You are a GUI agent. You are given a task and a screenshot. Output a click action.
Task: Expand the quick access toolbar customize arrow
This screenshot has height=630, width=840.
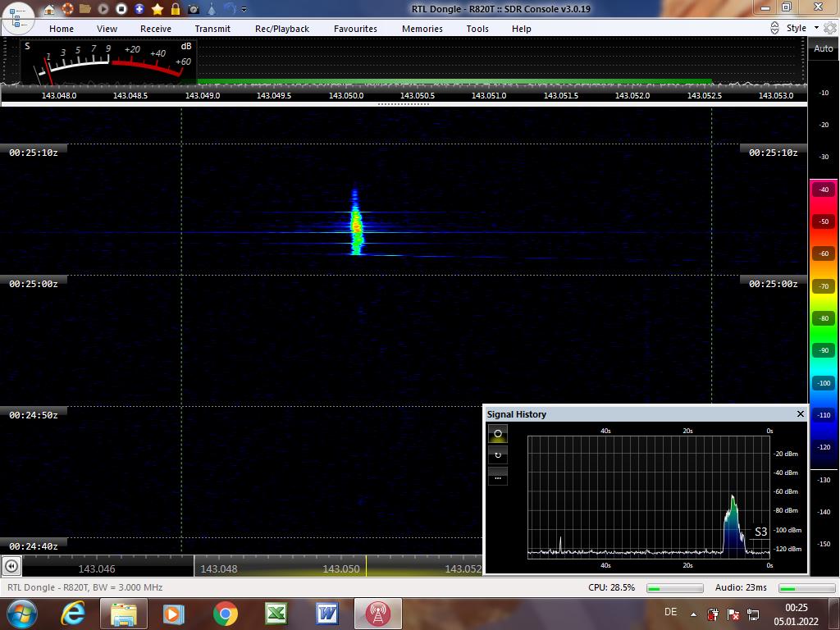(244, 10)
